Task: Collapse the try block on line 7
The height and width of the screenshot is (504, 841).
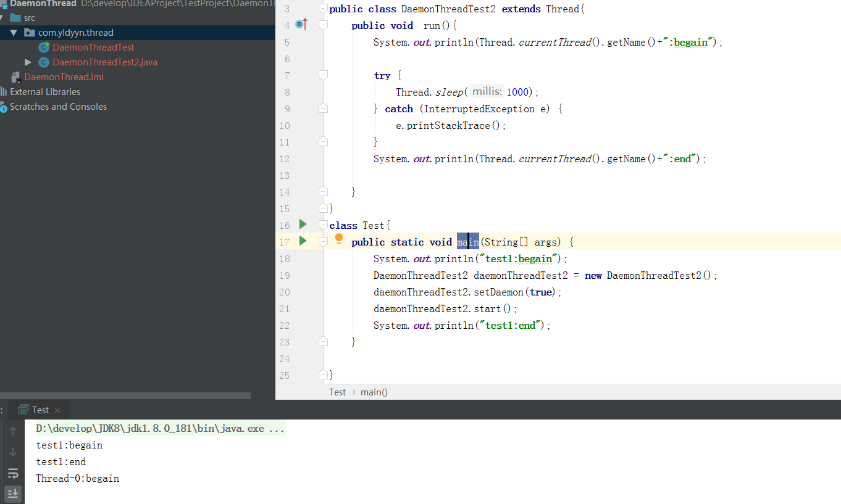Action: click(322, 75)
